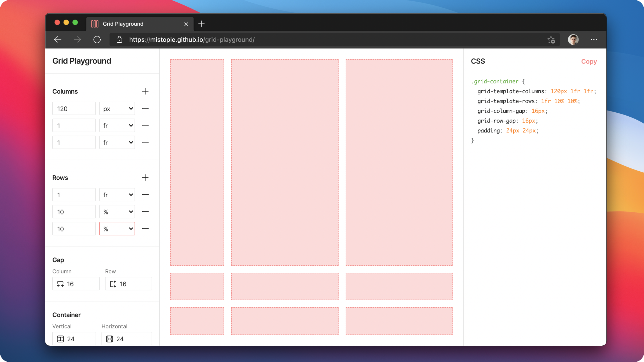
Task: Open fr unit dropdown of first row
Action: coord(117,195)
